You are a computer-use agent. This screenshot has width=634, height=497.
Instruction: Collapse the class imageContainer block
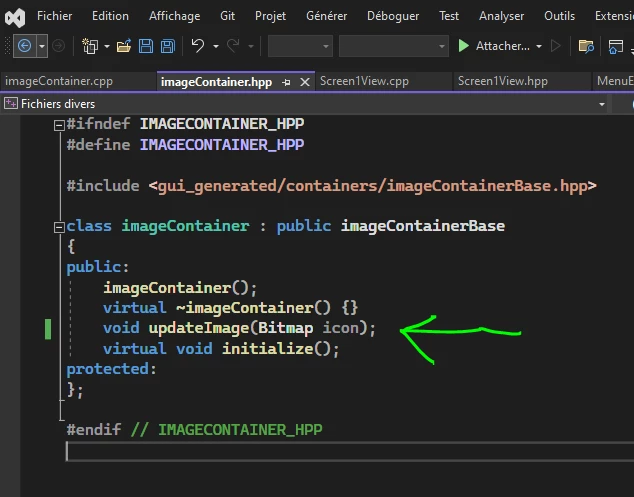coord(59,227)
